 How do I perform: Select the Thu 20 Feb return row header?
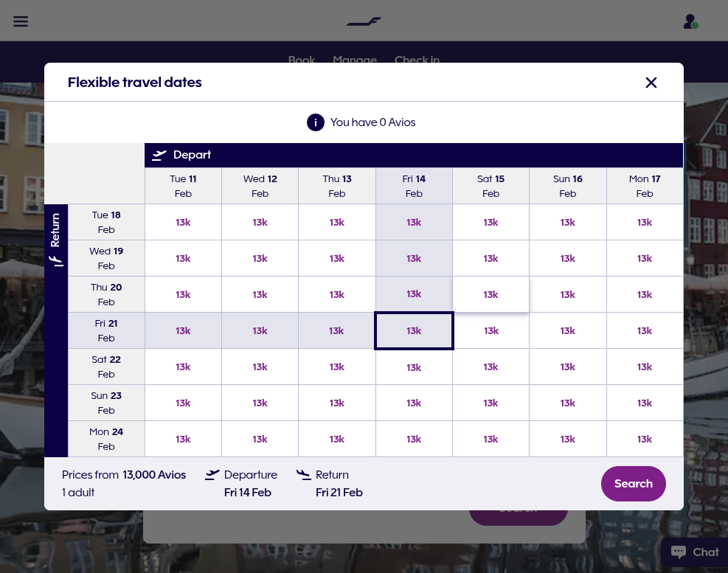click(x=106, y=294)
